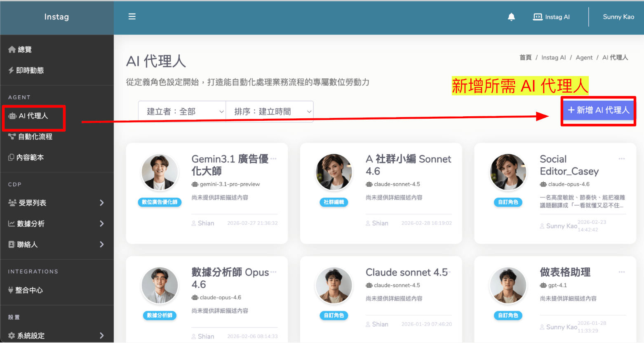
Task: Expand the 數據分析 sidebar submenu
Action: coord(101,224)
